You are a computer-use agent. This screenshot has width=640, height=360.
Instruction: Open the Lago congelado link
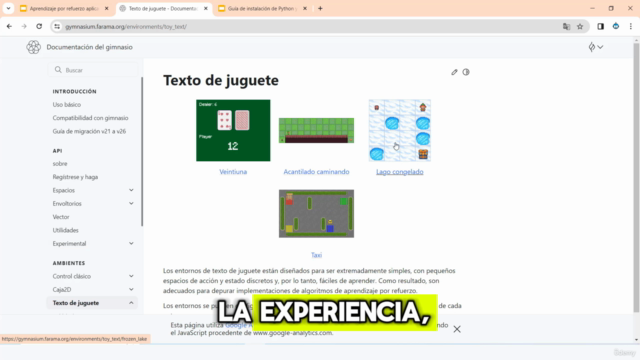point(400,172)
